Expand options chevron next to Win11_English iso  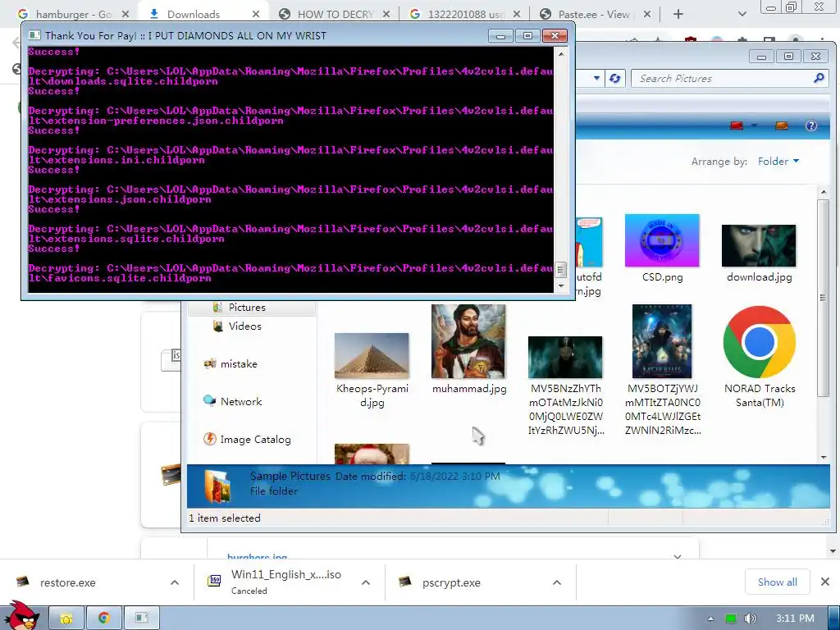(366, 582)
